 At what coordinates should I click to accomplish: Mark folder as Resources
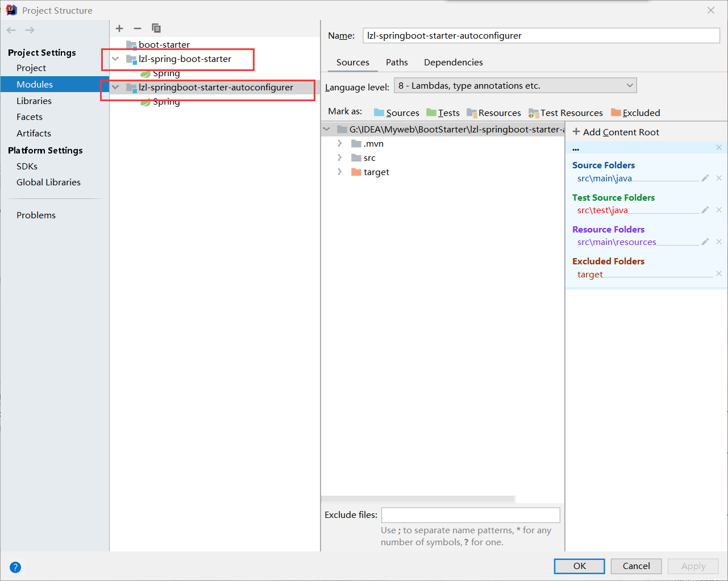[494, 113]
